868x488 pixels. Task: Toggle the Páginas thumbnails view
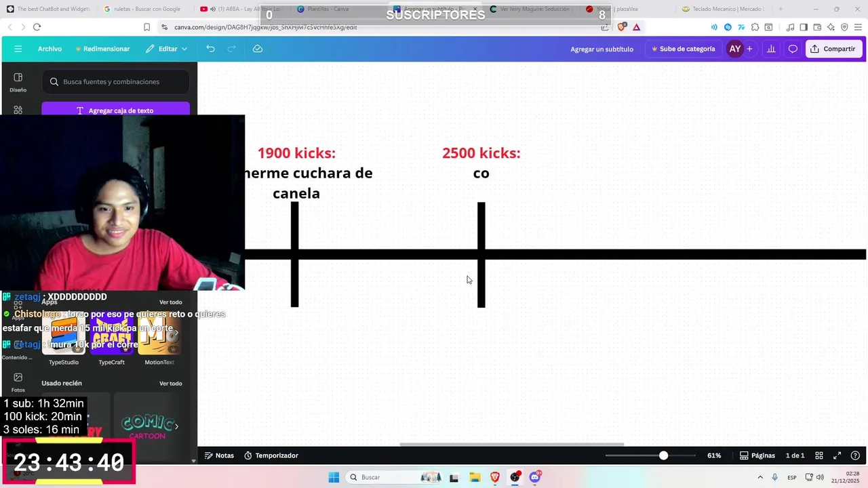point(757,455)
